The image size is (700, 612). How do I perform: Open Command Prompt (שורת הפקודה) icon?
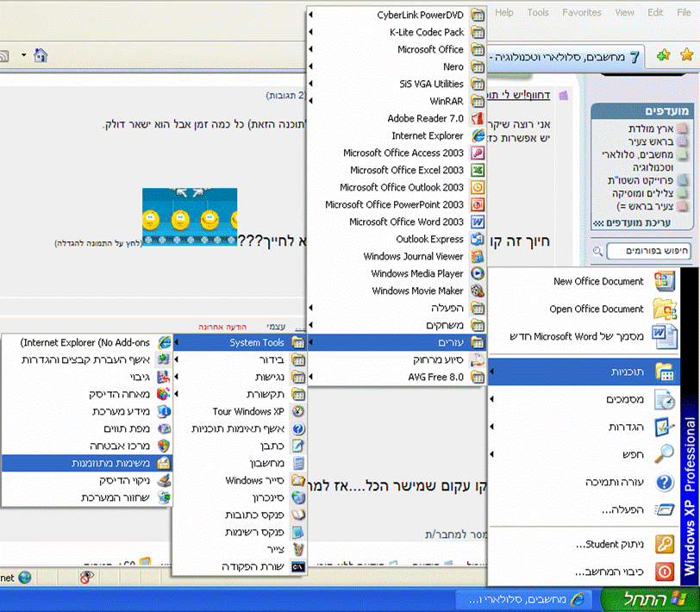point(298,566)
